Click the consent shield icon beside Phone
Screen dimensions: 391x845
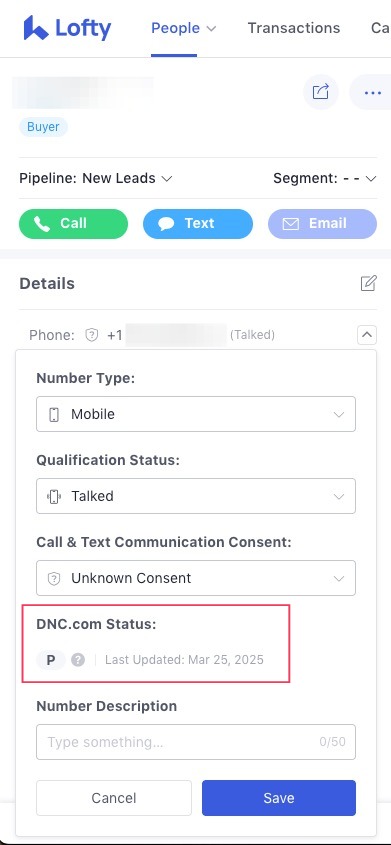pos(92,335)
